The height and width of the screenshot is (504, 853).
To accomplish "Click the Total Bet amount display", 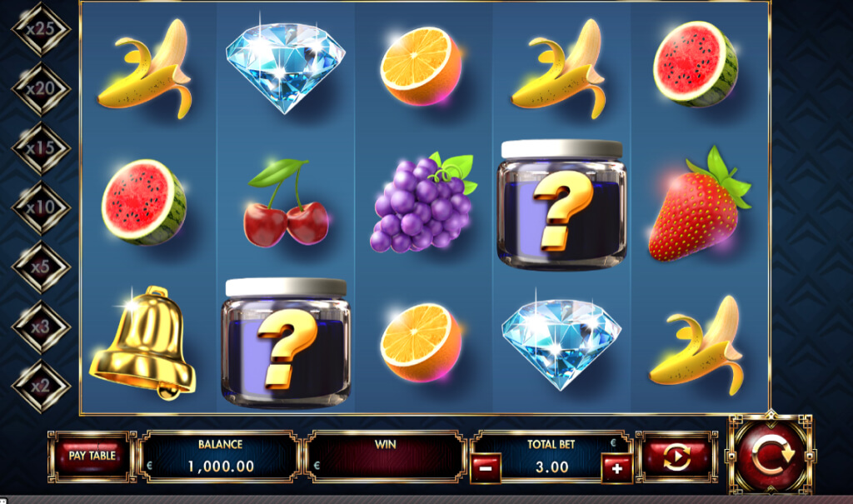I will pos(551,467).
